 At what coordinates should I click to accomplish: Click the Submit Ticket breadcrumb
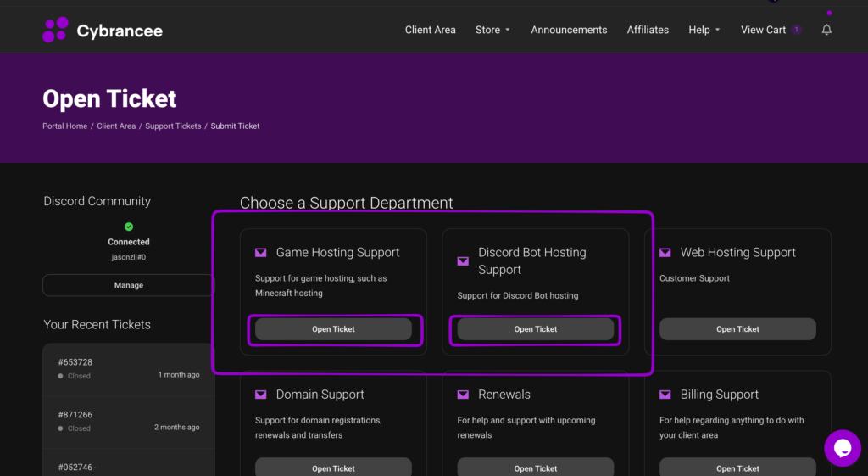(235, 126)
